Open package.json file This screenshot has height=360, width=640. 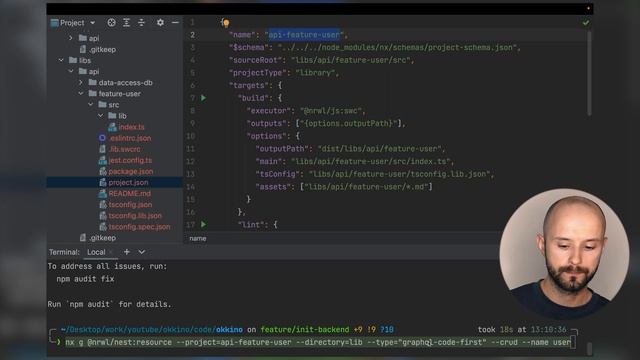131,171
